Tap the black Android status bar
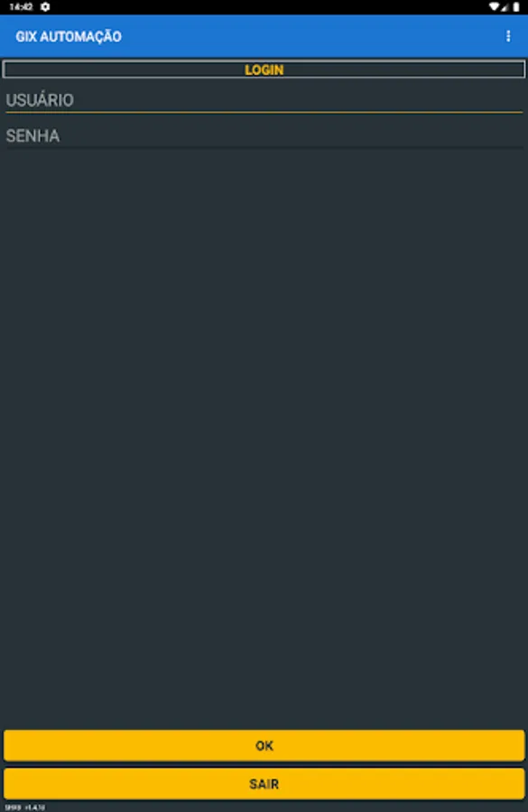Image resolution: width=528 pixels, height=812 pixels. coord(264,6)
